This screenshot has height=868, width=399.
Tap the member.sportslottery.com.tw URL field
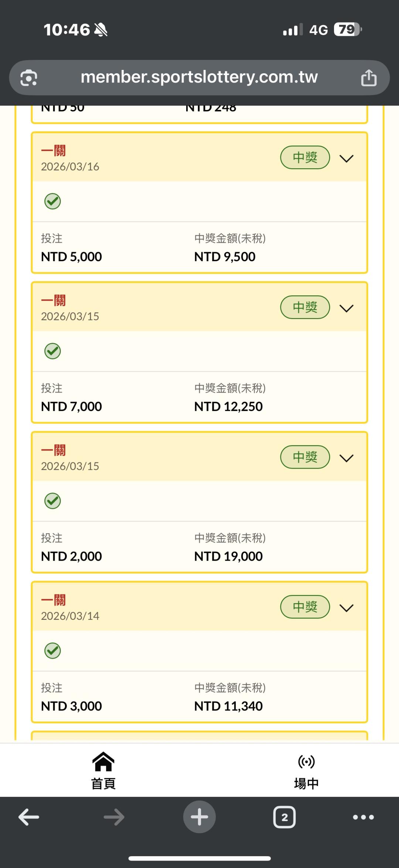[199, 77]
